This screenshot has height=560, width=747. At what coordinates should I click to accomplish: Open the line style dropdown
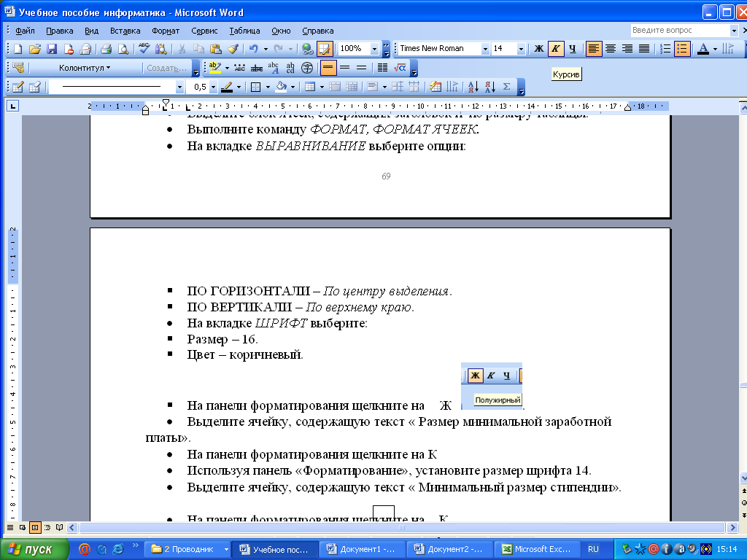tap(179, 87)
